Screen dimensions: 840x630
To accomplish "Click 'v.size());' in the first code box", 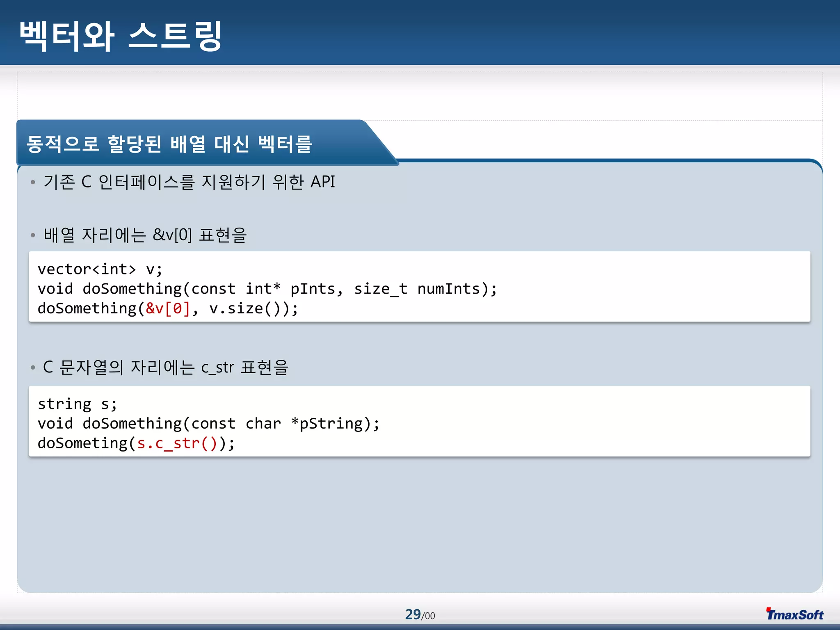I will [x=253, y=308].
